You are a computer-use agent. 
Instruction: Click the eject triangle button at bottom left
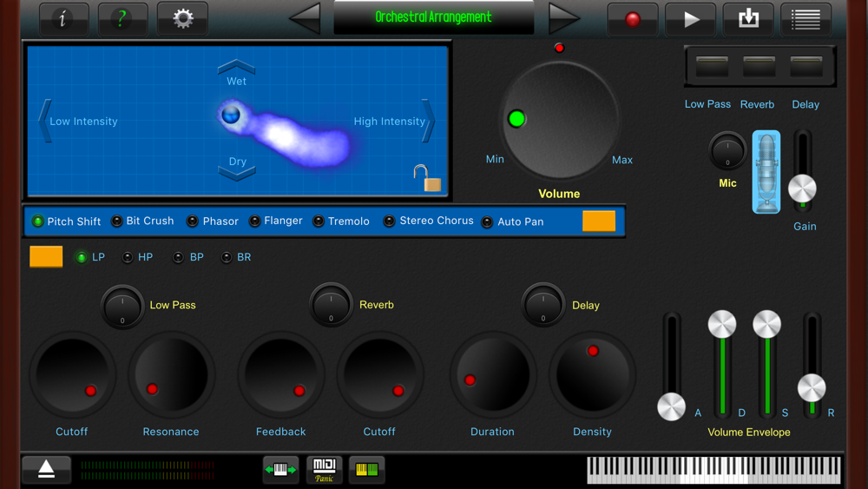[x=47, y=470]
